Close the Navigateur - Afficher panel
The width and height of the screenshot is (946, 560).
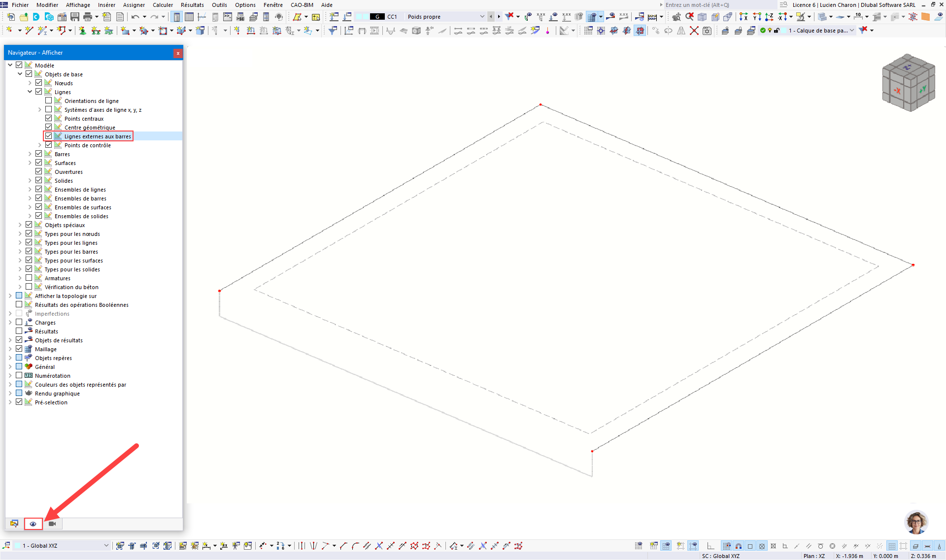pos(178,53)
